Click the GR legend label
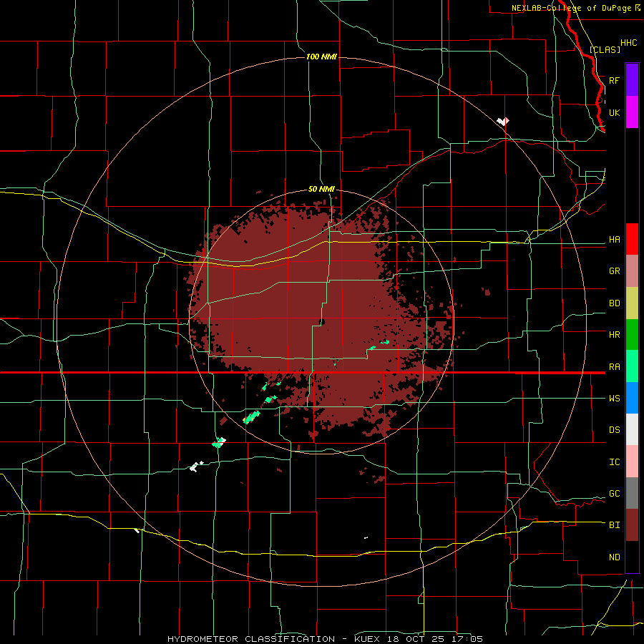This screenshot has width=644, height=644. 614,271
